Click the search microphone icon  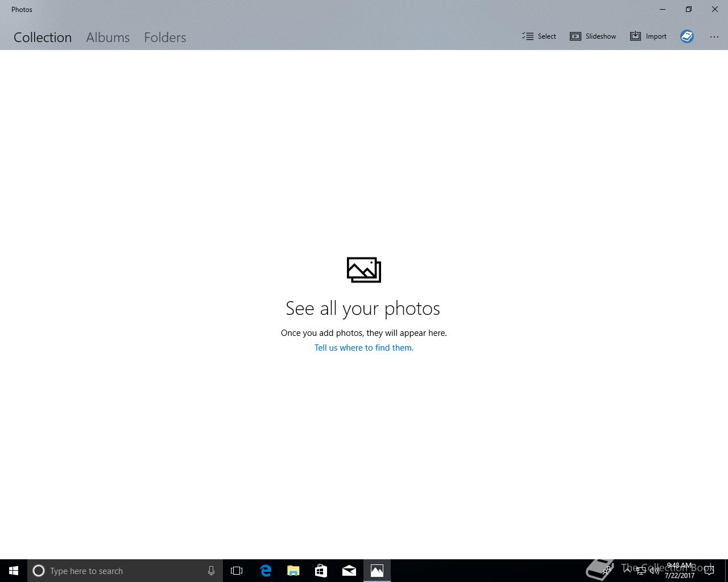click(x=211, y=571)
